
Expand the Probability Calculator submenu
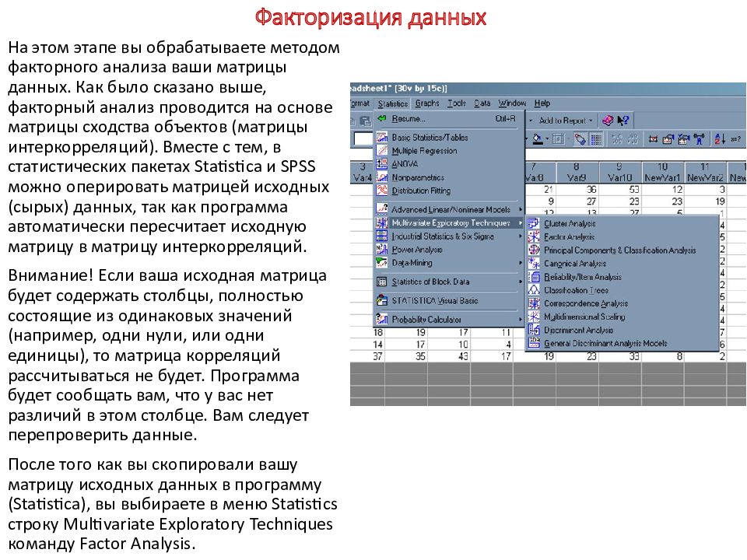tap(521, 320)
